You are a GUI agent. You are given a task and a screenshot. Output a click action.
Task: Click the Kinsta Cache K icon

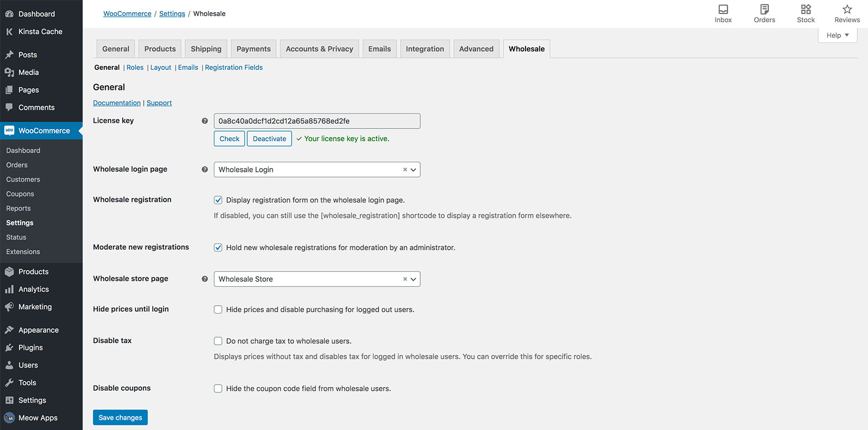pyautogui.click(x=10, y=32)
